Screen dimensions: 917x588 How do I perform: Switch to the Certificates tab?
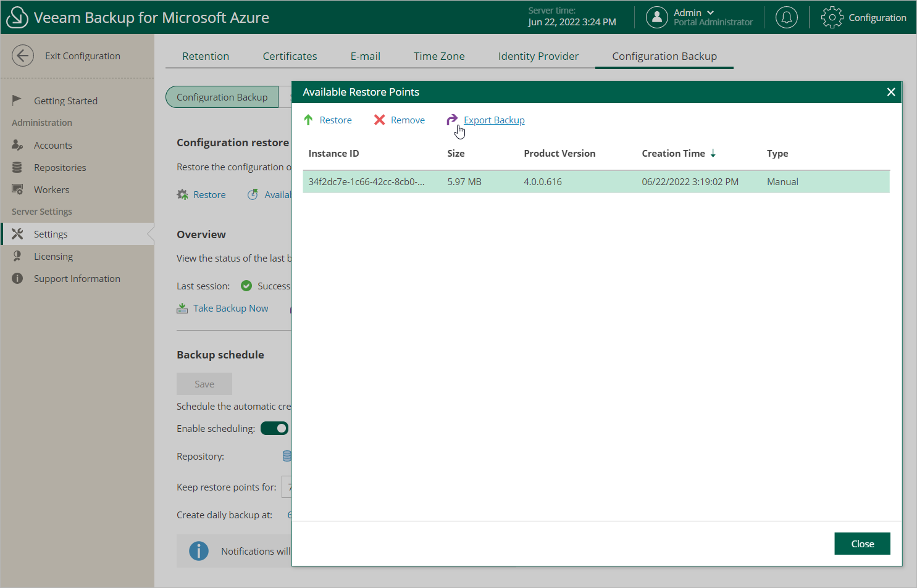pos(290,56)
